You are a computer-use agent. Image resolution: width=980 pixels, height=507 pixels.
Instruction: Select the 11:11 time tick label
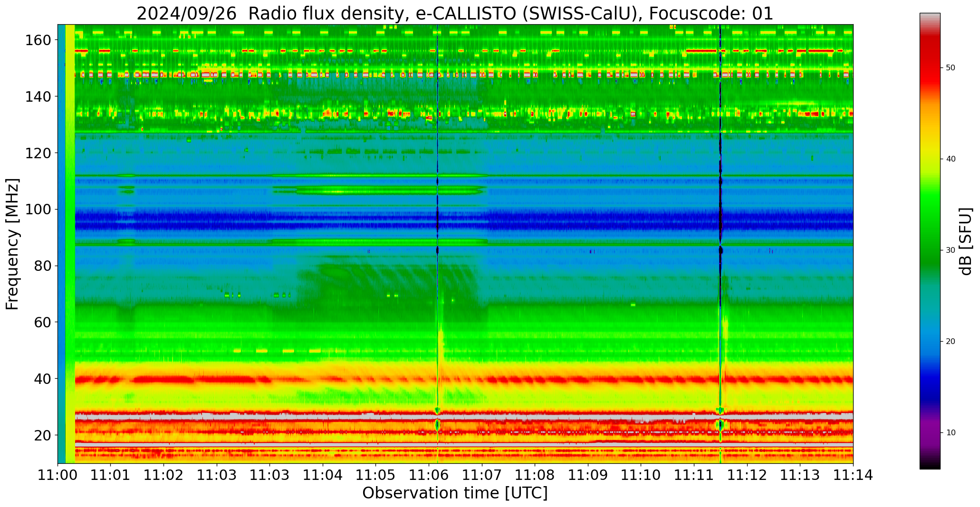point(694,475)
